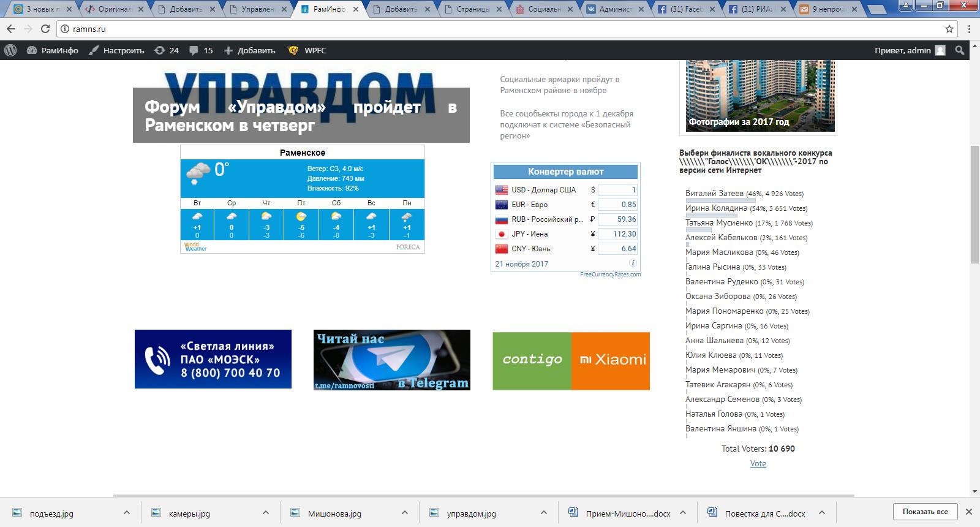
Task: Click the converter info icon beside date
Action: [633, 263]
